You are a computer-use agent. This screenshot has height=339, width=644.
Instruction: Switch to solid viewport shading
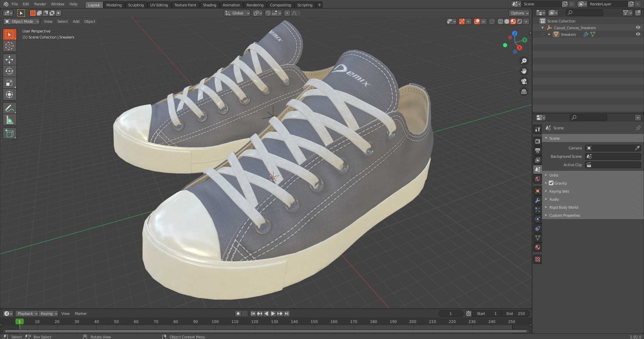point(507,21)
